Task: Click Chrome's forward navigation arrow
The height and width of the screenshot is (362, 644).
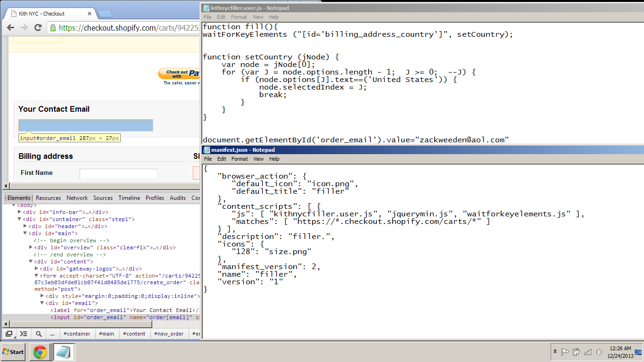Action: pos(24,28)
